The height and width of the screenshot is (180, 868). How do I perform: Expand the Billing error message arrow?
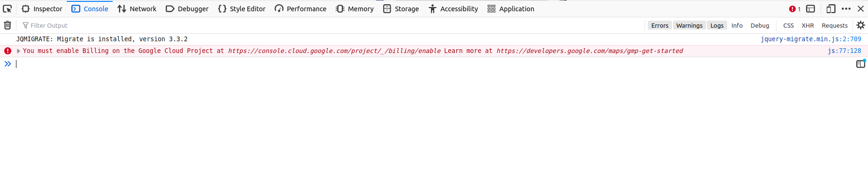tap(18, 51)
